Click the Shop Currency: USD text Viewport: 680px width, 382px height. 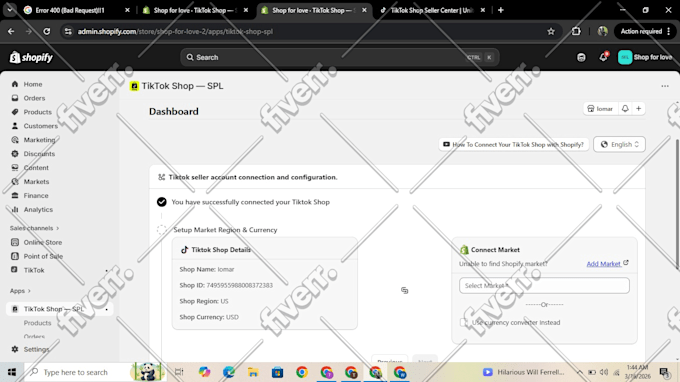click(209, 317)
